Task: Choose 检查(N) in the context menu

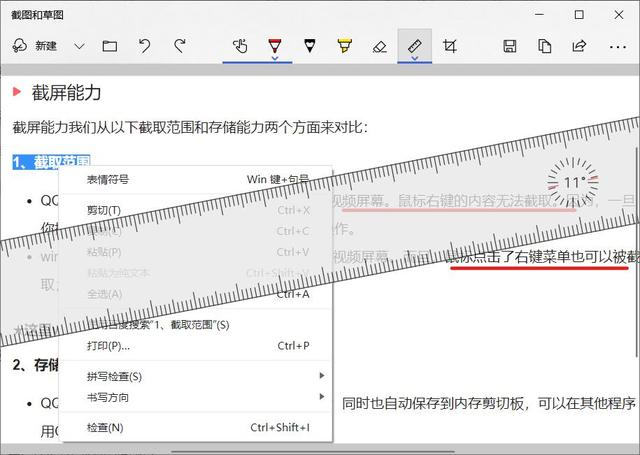Action: (197, 427)
